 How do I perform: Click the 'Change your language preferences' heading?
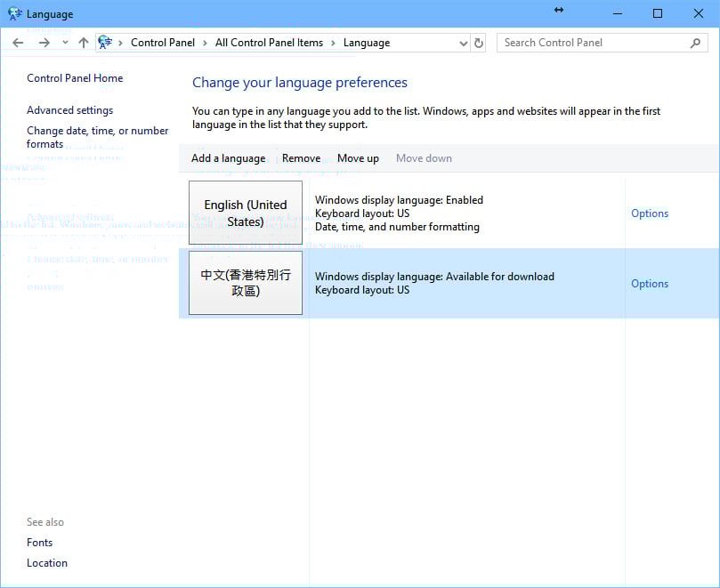[x=299, y=83]
